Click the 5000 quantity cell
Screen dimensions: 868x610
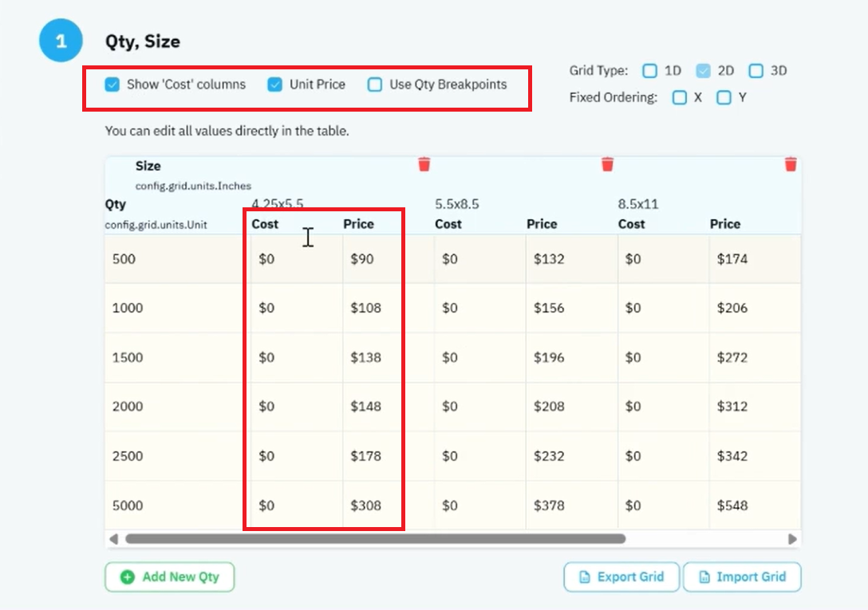(x=177, y=506)
